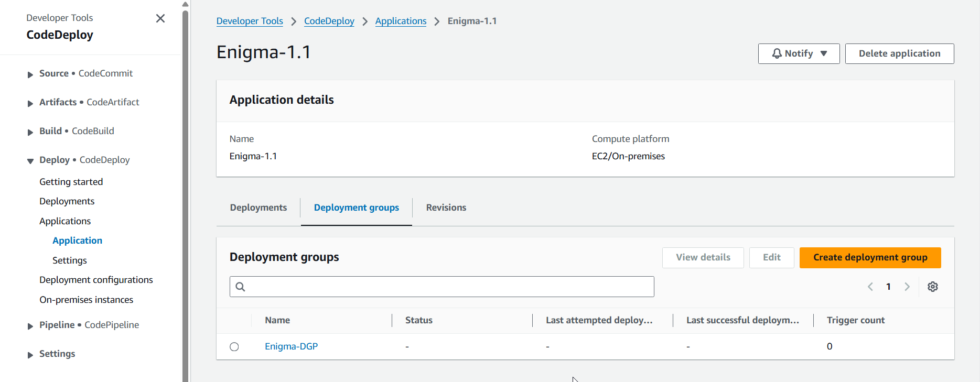
Task: Close the Developer Tools sidebar panel
Action: [x=160, y=18]
